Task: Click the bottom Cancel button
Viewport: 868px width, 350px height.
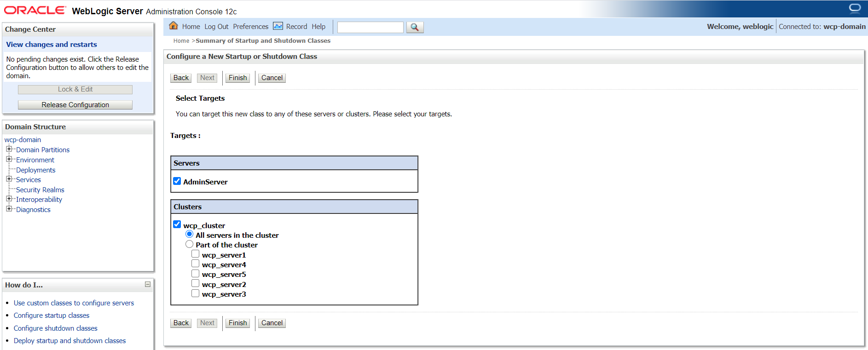Action: tap(272, 323)
